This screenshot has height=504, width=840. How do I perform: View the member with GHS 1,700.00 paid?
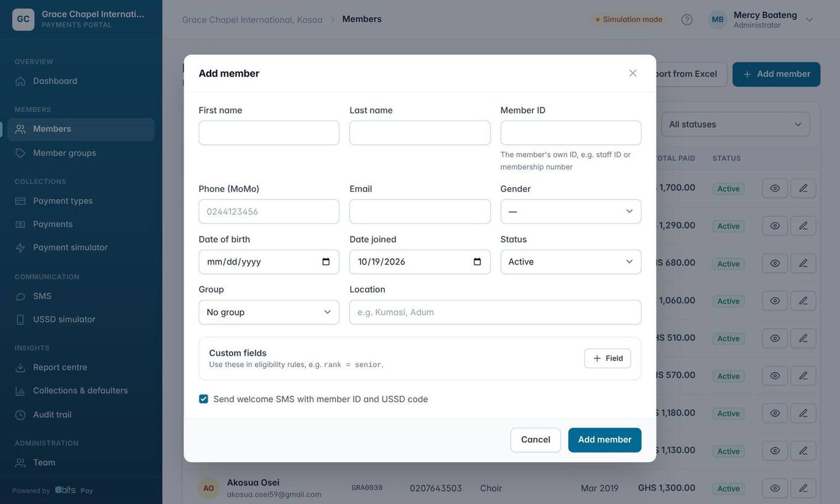coord(775,188)
